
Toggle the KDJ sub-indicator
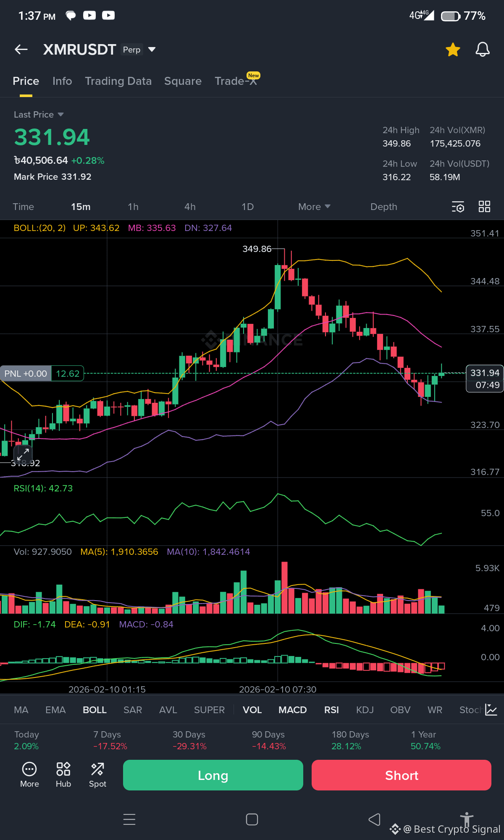pyautogui.click(x=365, y=710)
